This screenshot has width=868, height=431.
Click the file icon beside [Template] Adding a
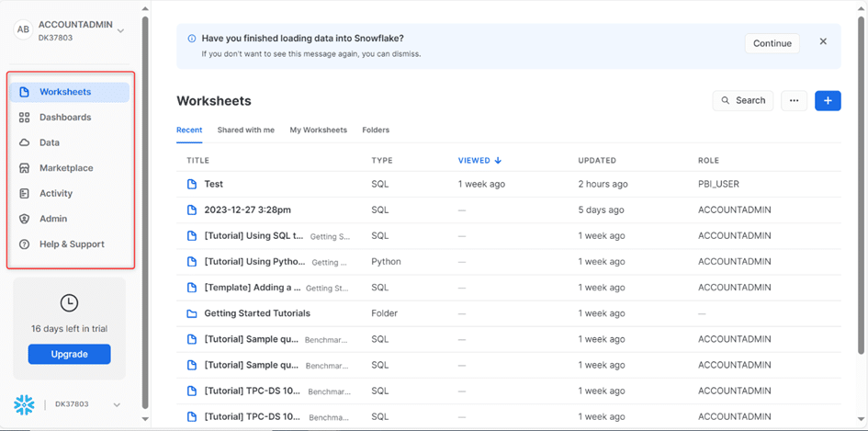point(192,288)
